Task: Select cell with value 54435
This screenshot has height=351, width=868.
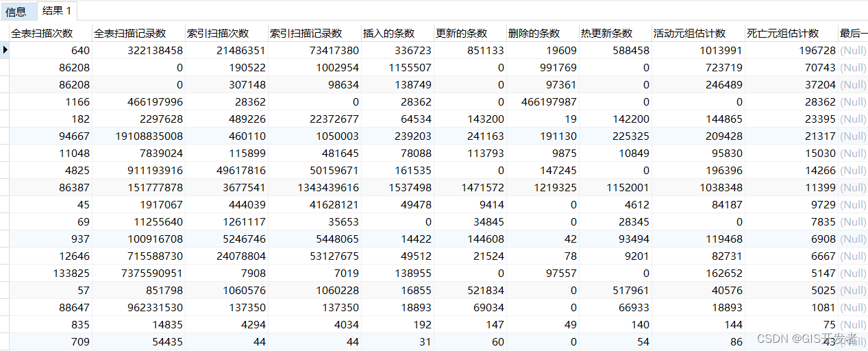Action: click(138, 342)
